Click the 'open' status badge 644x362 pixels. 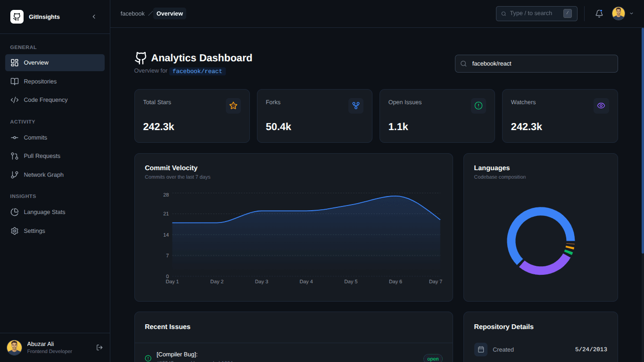click(433, 359)
